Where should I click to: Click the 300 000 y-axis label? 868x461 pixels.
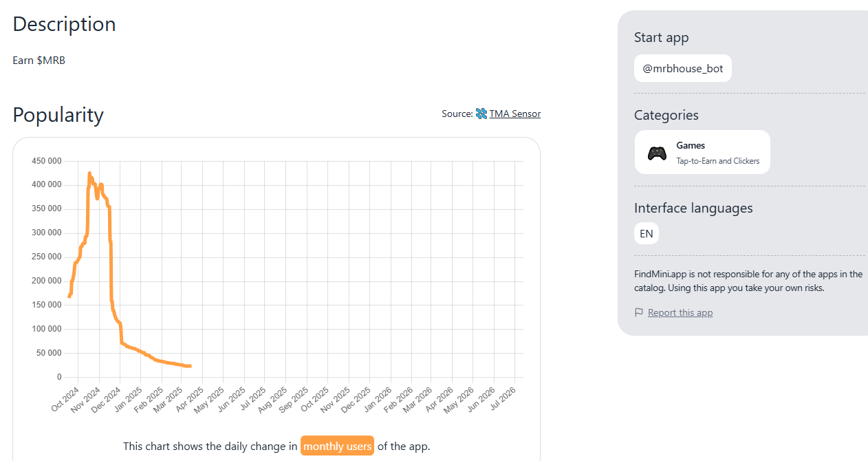[x=47, y=233]
